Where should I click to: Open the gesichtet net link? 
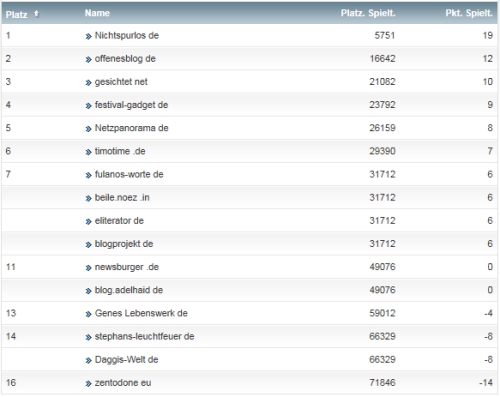point(121,82)
